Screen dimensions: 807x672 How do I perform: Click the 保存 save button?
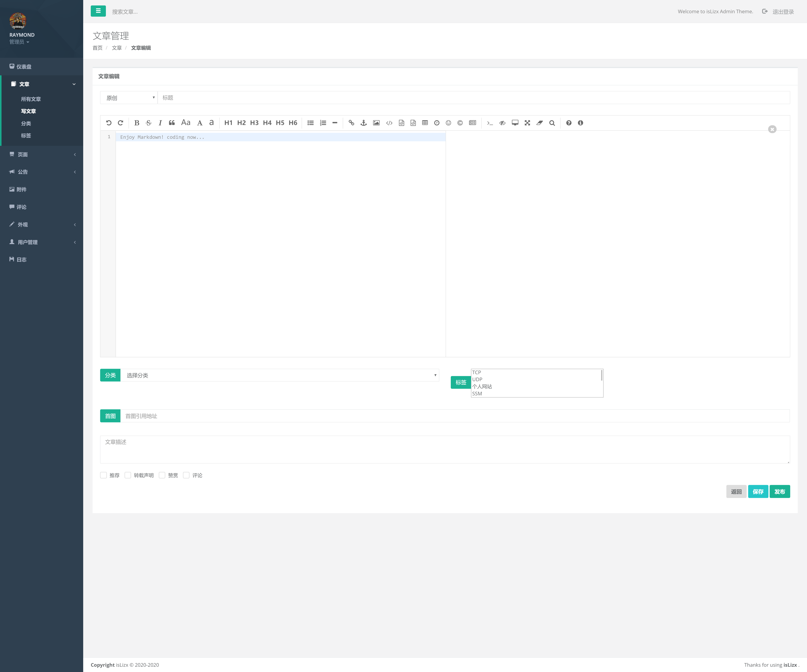pos(758,491)
